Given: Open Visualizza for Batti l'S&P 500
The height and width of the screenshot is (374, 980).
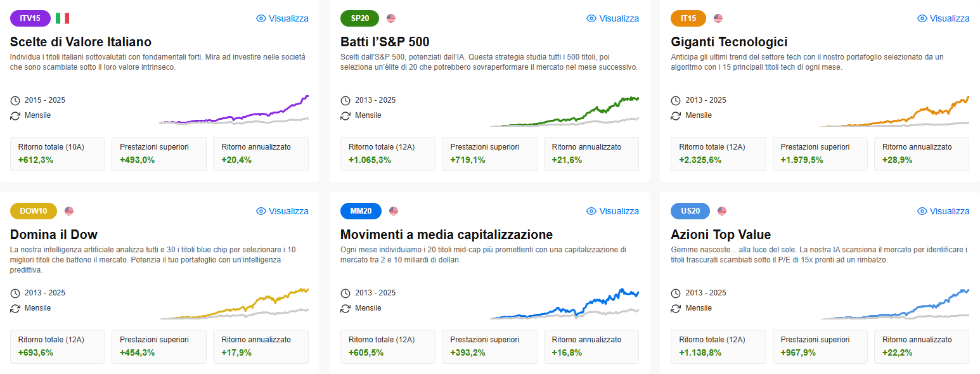Looking at the screenshot, I should coord(613,18).
